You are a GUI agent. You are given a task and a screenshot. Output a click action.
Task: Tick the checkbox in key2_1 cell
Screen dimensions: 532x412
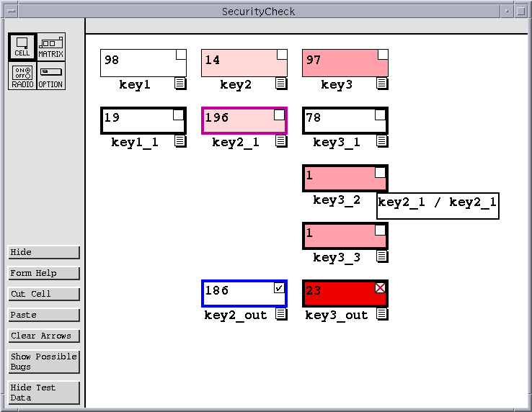coord(279,115)
